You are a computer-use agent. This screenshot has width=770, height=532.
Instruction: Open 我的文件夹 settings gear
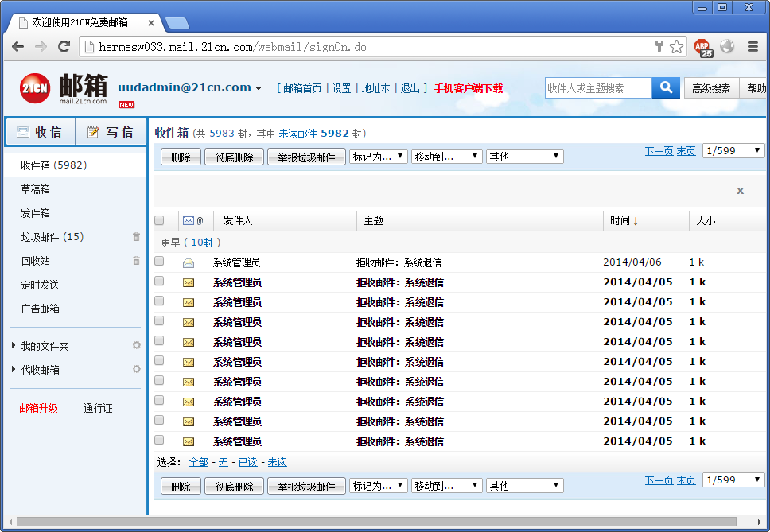(x=137, y=345)
